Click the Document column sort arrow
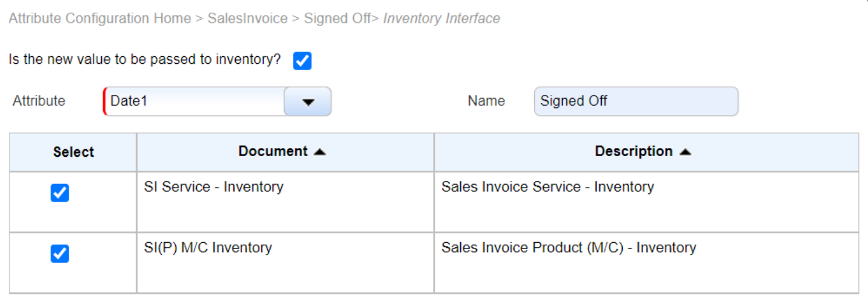This screenshot has height=304, width=868. tap(320, 152)
